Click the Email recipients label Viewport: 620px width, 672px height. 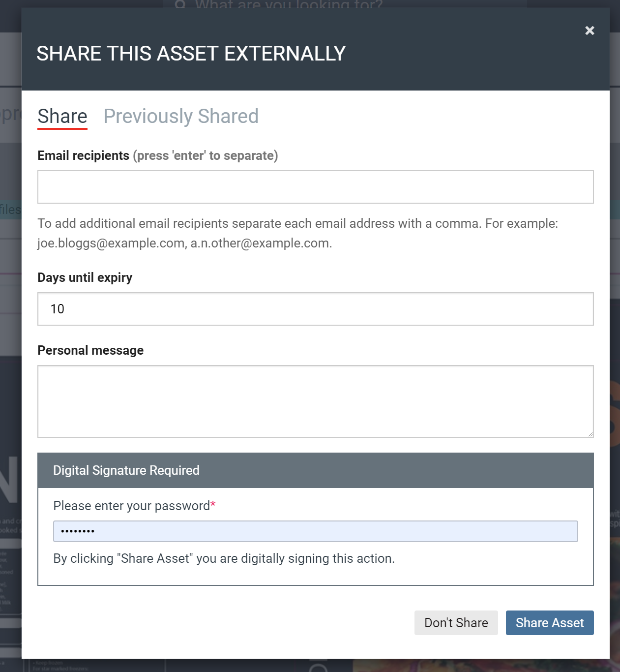click(83, 156)
